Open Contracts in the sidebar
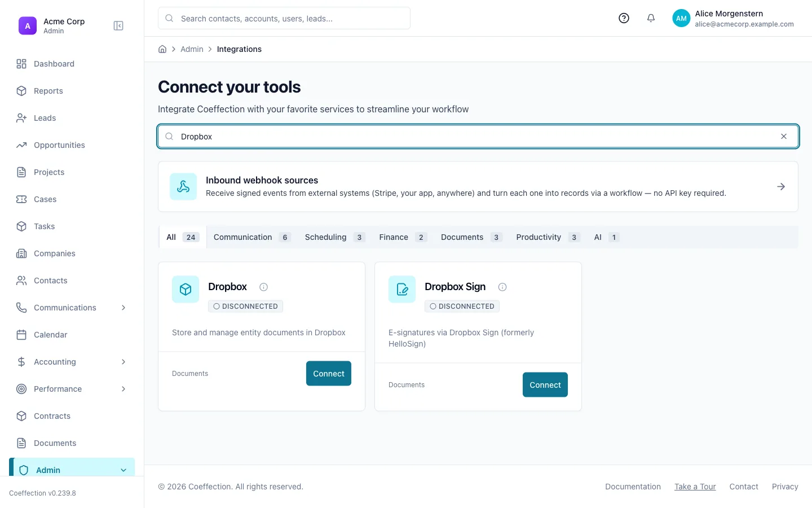 click(72, 416)
